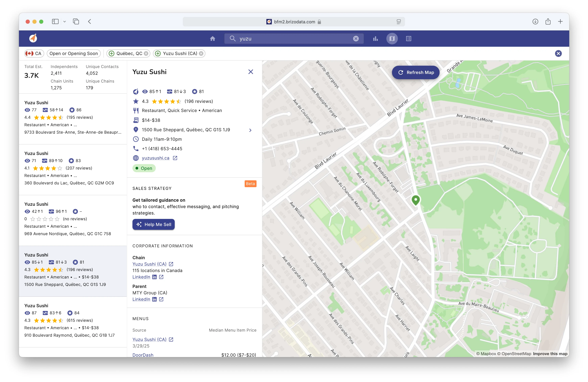The image size is (588, 382).
Task: Click the 196 reviews rating stars in details
Action: tap(167, 101)
